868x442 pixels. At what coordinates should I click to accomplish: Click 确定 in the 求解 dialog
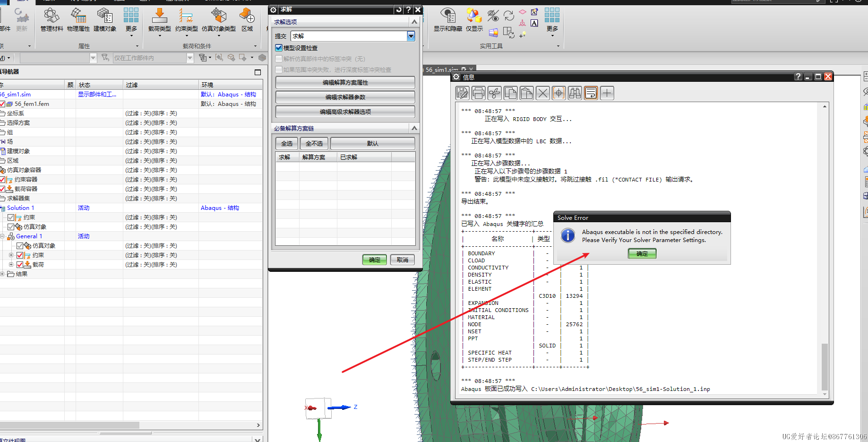coord(375,260)
